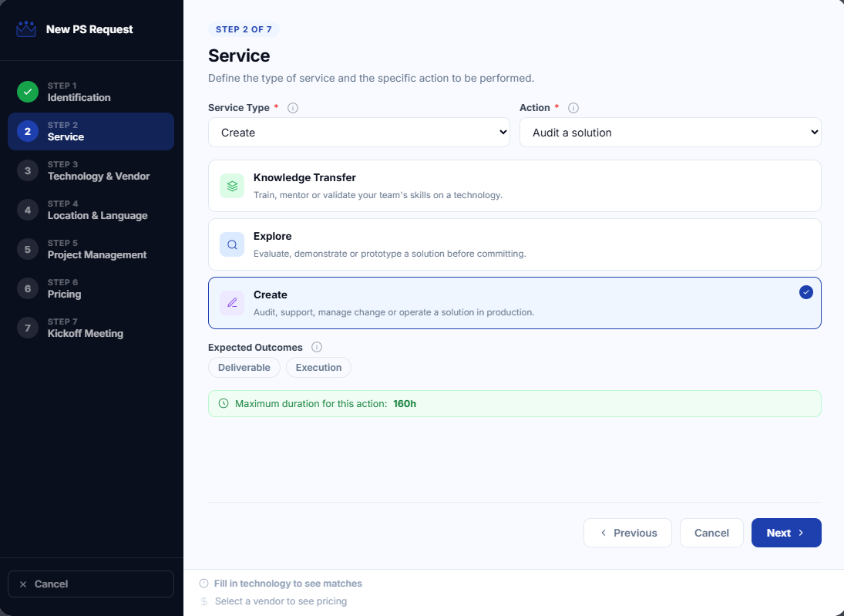
Task: Click the Expected Outcomes label
Action: coord(255,347)
